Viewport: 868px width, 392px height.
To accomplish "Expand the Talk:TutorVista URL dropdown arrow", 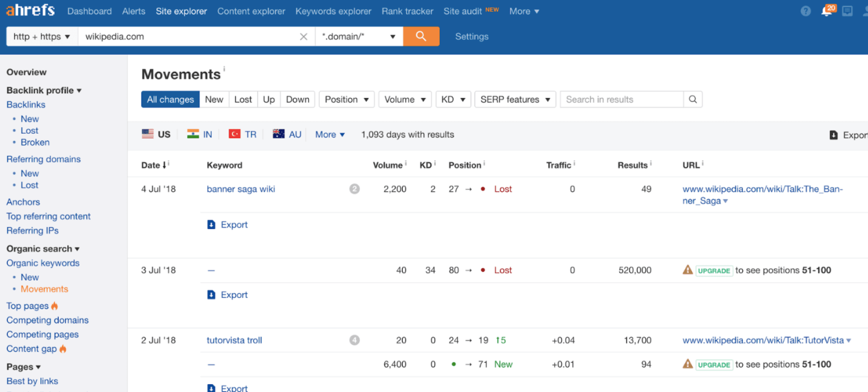I will tap(848, 340).
